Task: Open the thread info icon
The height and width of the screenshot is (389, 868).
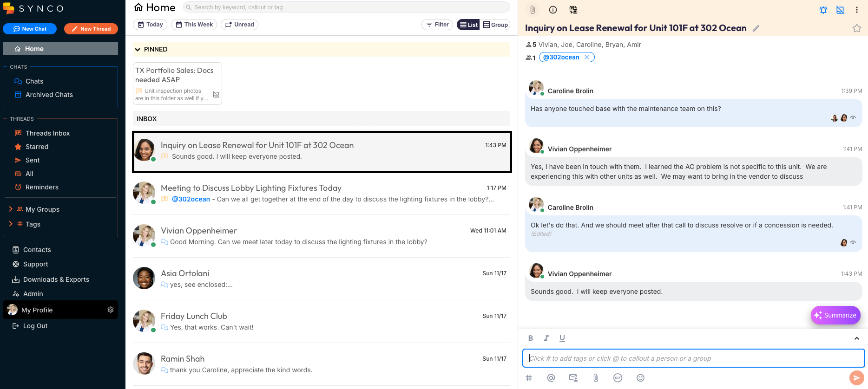Action: tap(553, 10)
